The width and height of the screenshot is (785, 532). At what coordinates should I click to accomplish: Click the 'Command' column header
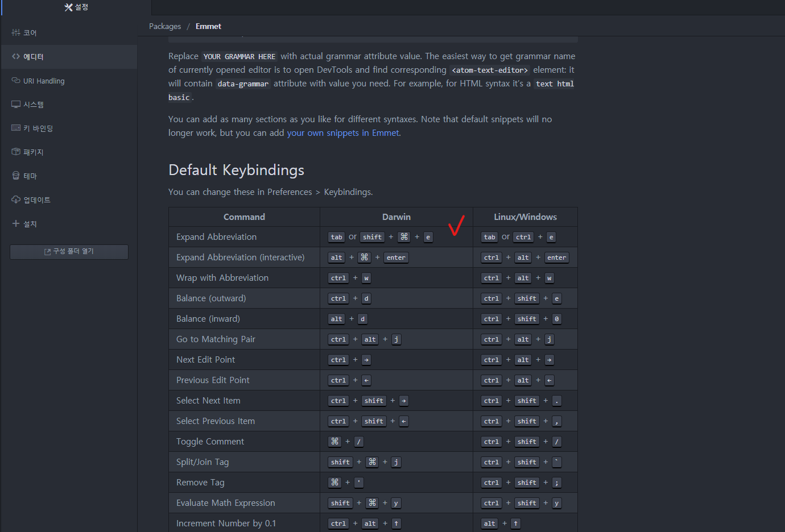pos(244,217)
